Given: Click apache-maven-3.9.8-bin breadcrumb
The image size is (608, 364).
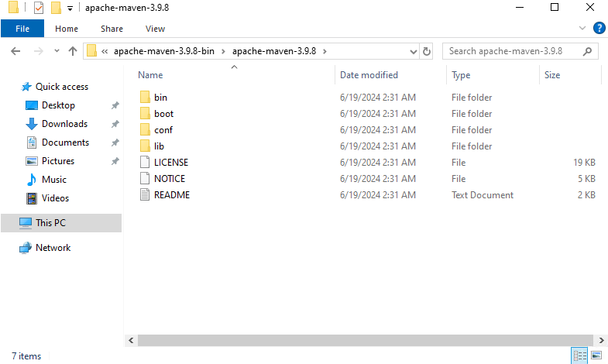Looking at the screenshot, I should click(x=164, y=51).
